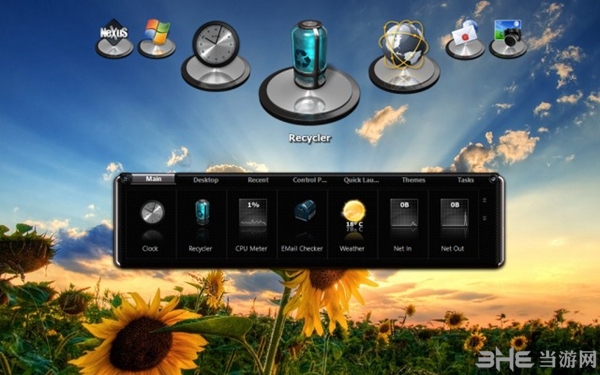Screen dimensions: 600x375
Task: Click the analog clock in the top dock
Action: click(216, 55)
